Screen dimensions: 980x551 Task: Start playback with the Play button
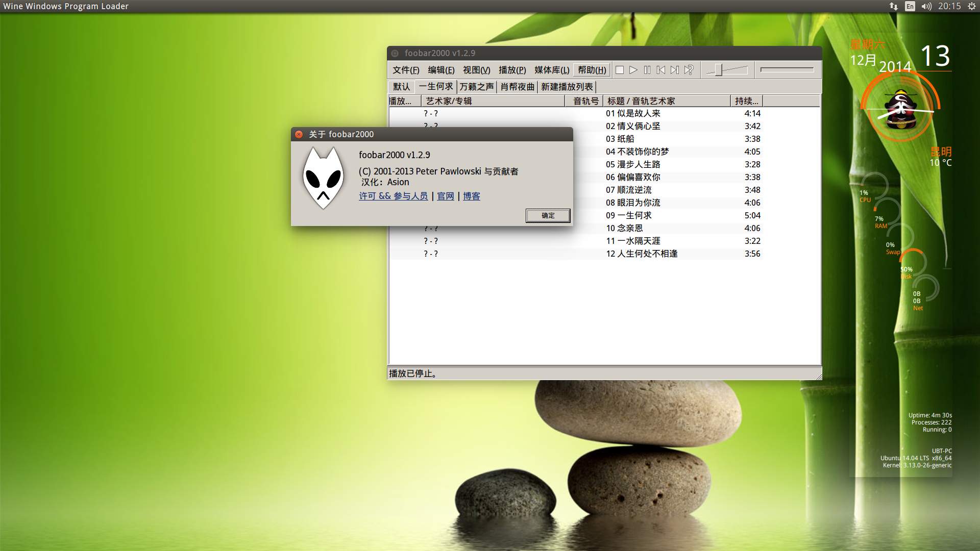633,70
